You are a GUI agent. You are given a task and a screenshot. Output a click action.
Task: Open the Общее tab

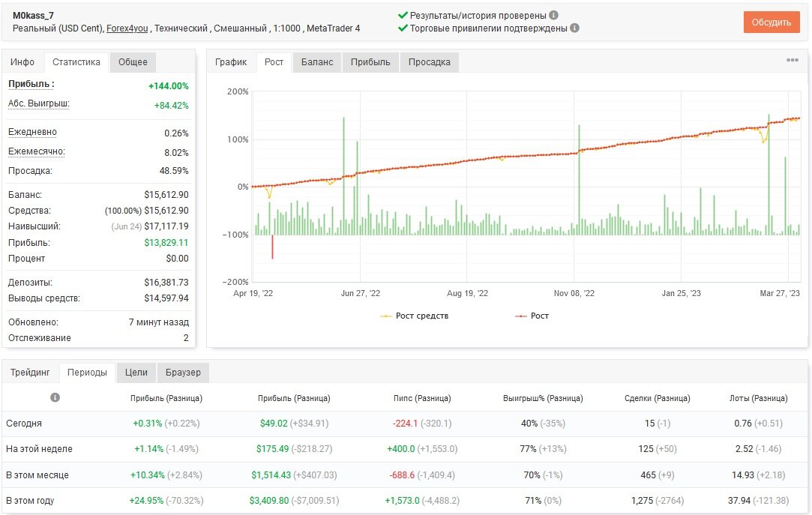[x=133, y=62]
